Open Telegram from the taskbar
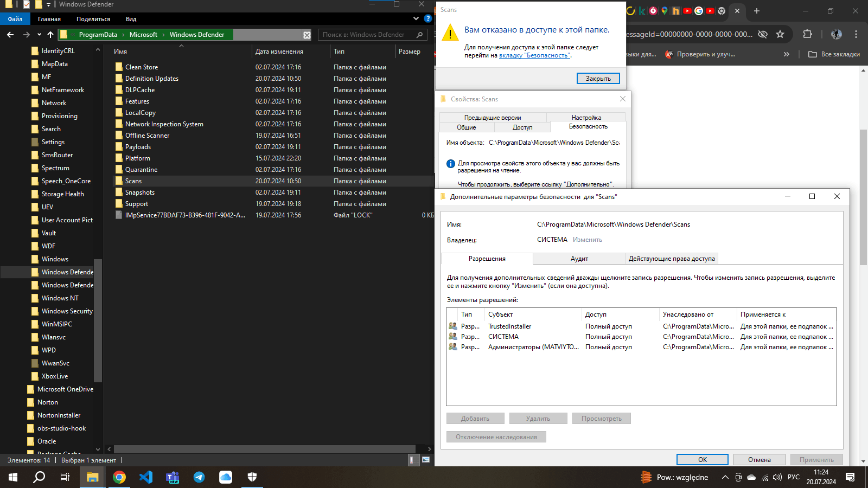This screenshot has width=868, height=488. coord(199,477)
